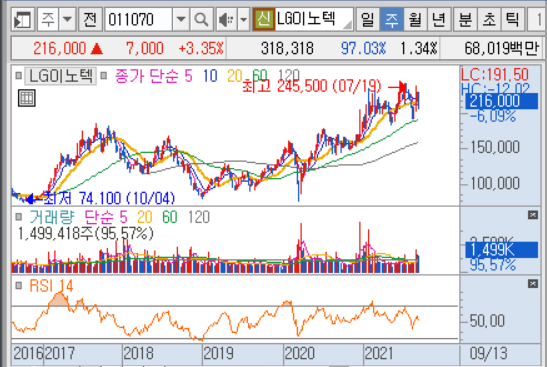Click the volume ratio 97.03%
Screen dimensions: 547x367
coord(363,48)
